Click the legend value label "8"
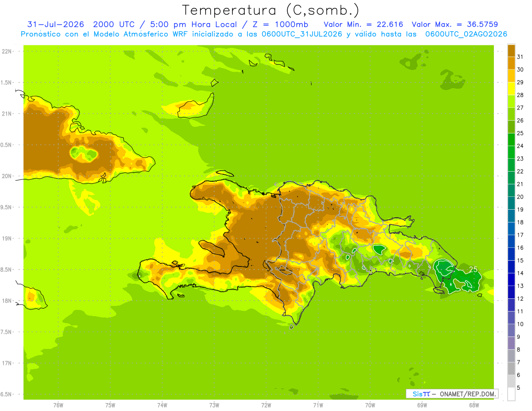 point(518,349)
